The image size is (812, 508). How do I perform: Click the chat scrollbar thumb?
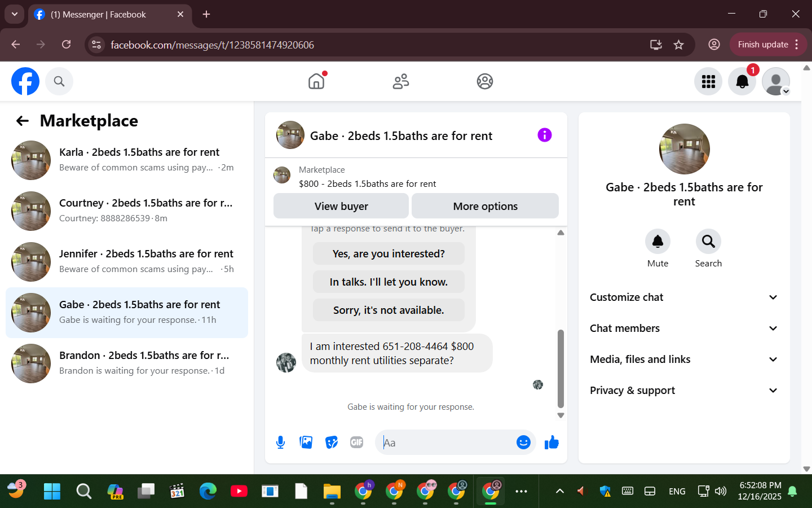coord(561,368)
